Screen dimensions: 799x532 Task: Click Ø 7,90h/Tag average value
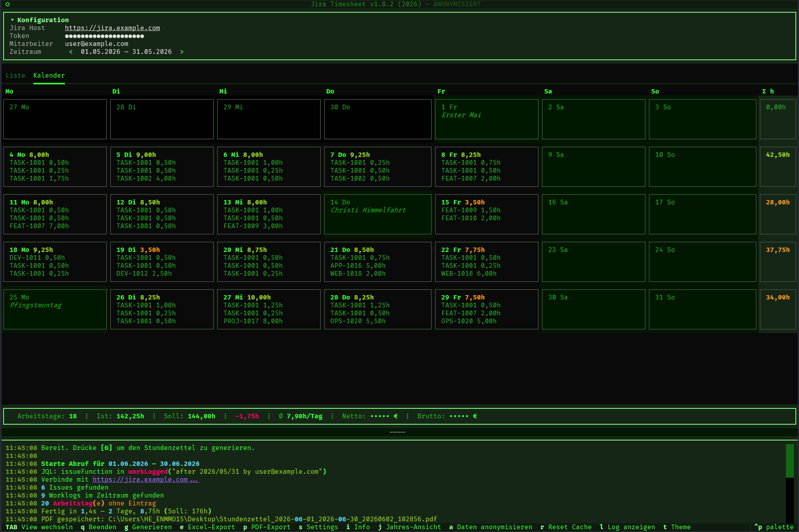tap(301, 416)
